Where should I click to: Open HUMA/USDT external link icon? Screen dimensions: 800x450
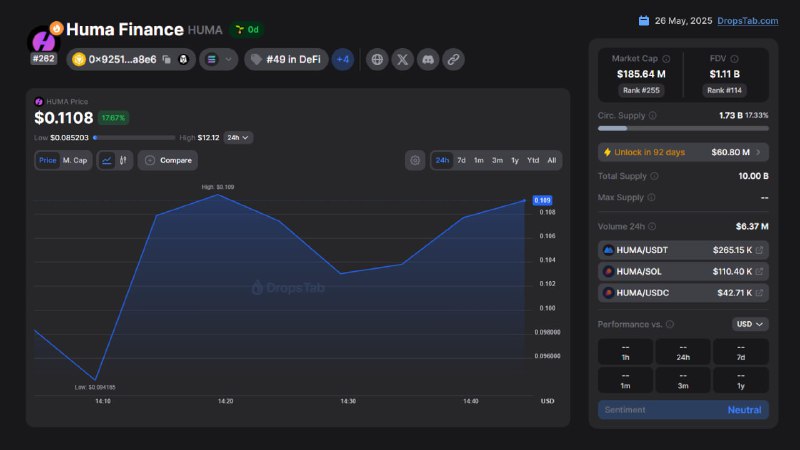coord(759,250)
